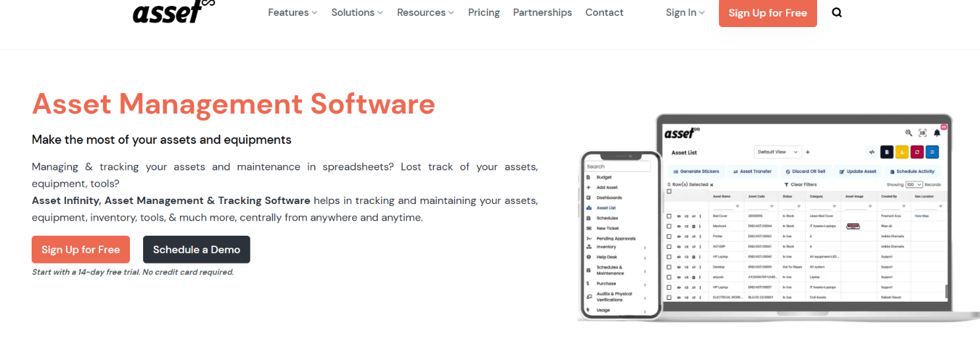The image size is (980, 342).
Task: Click the yellow download icon button
Action: (x=902, y=152)
